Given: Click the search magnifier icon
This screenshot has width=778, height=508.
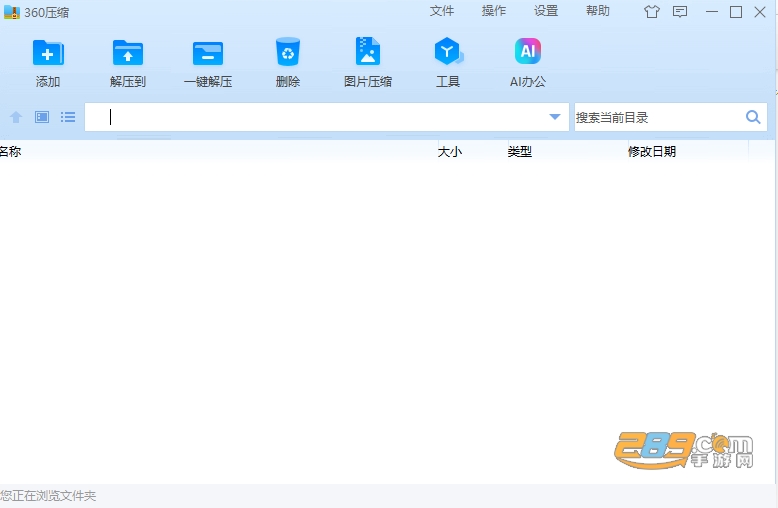Looking at the screenshot, I should [x=753, y=117].
